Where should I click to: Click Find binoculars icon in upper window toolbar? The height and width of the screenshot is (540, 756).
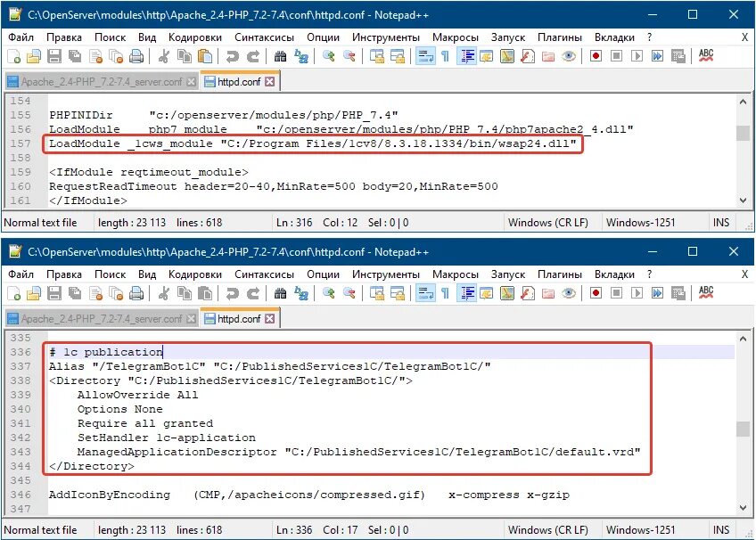pos(280,57)
